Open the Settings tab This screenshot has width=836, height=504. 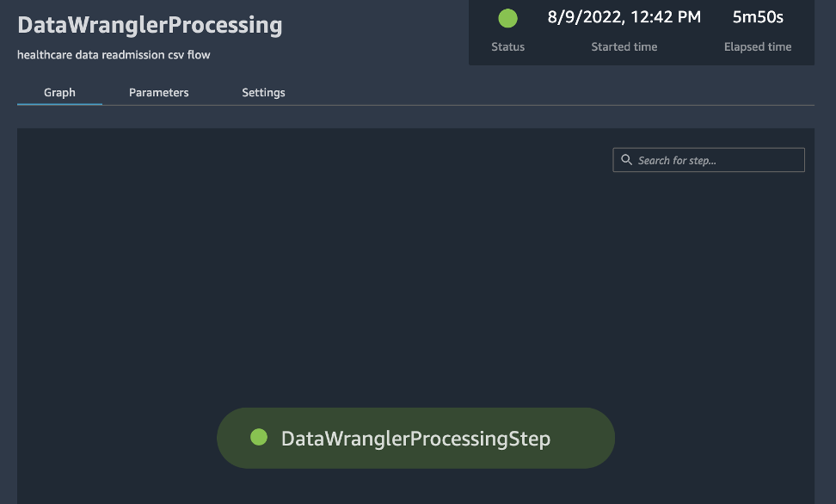click(x=263, y=92)
